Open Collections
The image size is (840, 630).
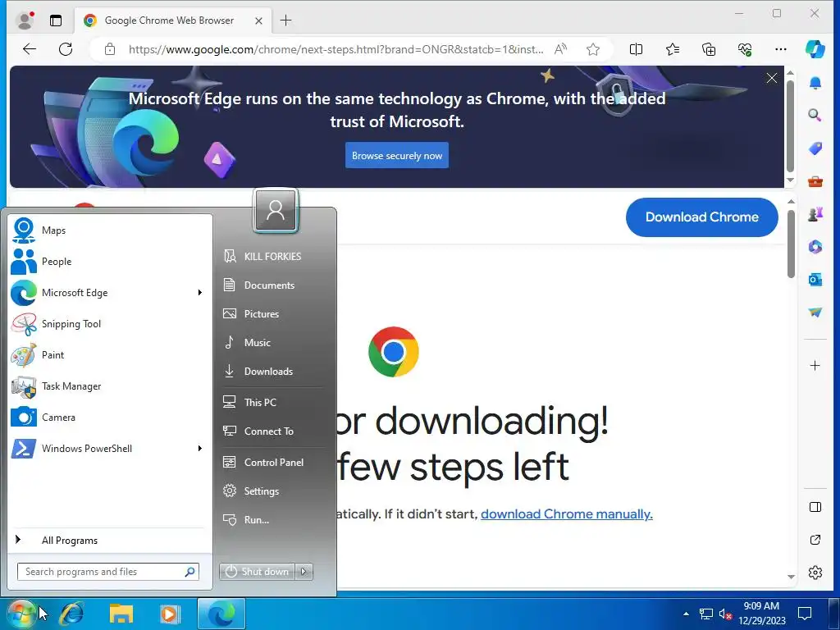point(709,49)
